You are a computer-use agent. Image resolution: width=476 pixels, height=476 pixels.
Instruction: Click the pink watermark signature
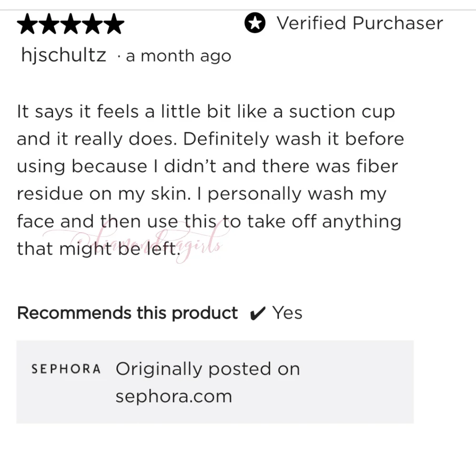pos(137,241)
